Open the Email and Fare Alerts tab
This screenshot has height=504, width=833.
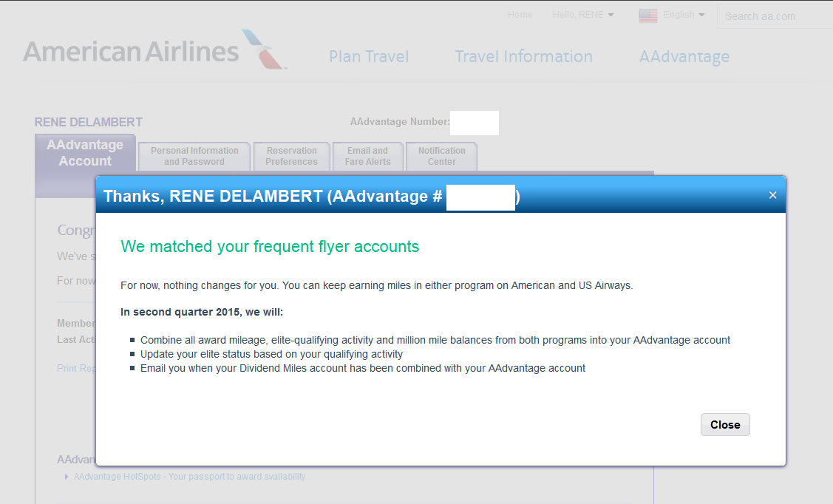(x=367, y=156)
